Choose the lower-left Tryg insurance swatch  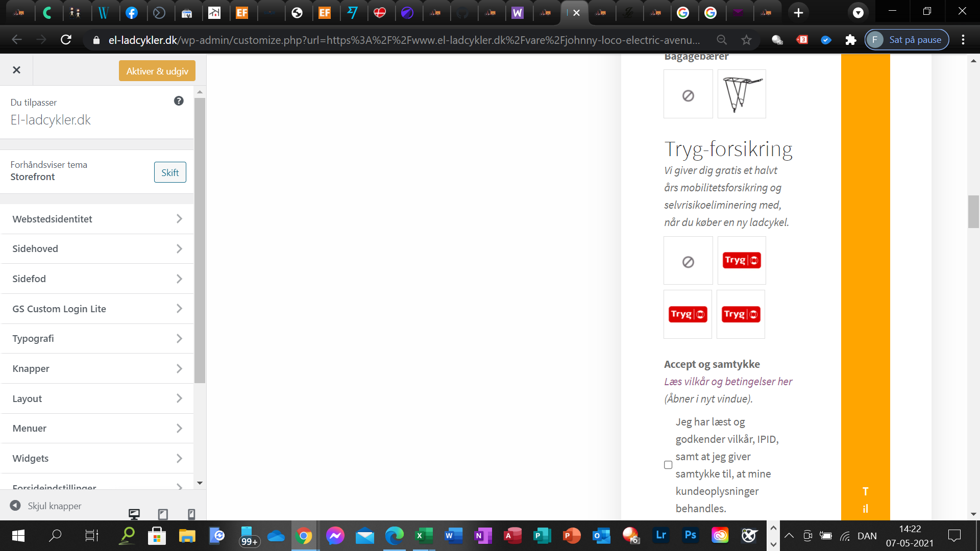(688, 314)
